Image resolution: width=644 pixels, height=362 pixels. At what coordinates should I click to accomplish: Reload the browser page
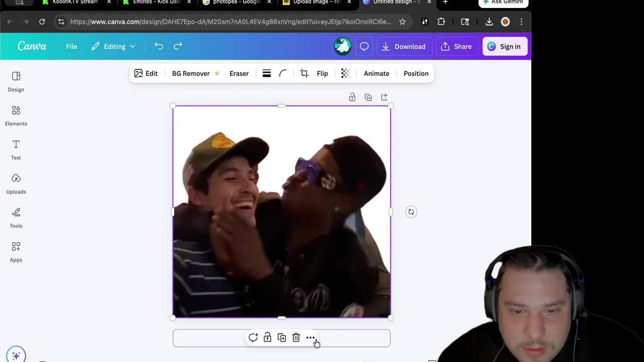(42, 22)
